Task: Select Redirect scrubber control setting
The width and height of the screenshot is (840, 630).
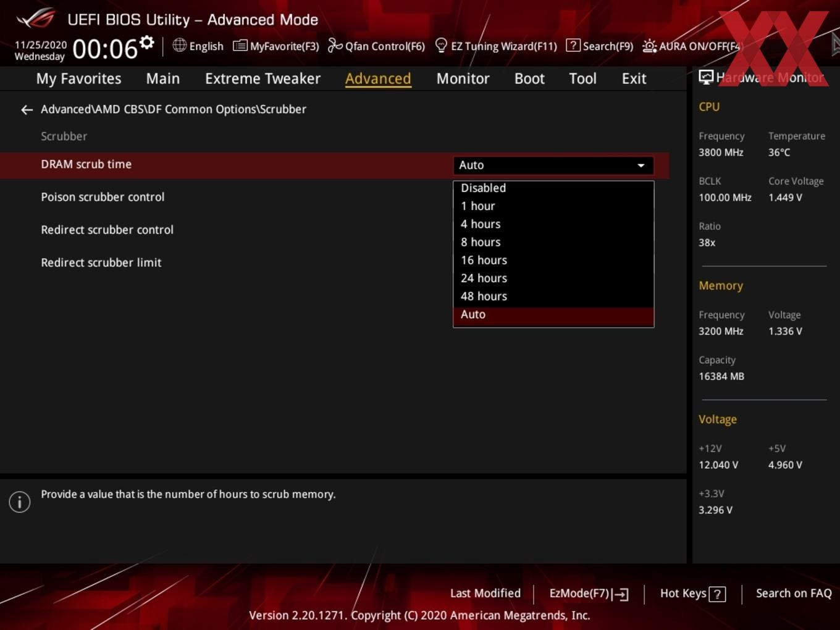Action: coord(107,230)
